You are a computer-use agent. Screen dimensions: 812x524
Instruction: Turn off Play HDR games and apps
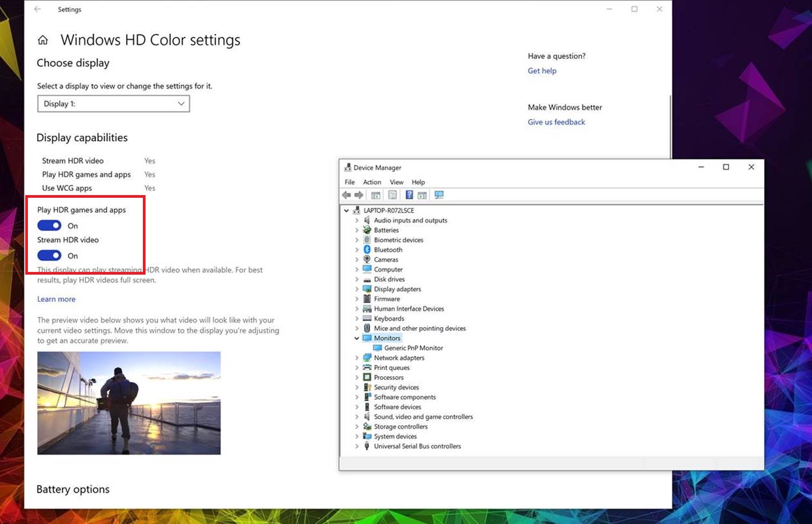click(x=49, y=225)
